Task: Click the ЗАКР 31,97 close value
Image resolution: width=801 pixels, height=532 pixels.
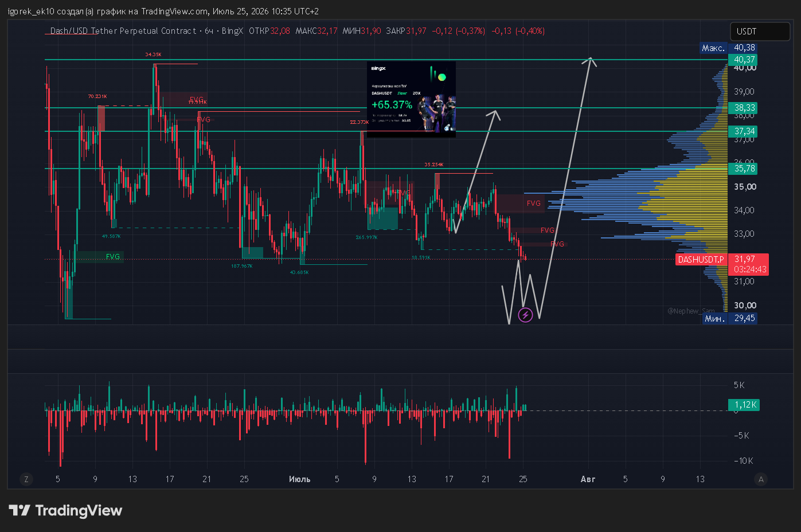Action: [x=407, y=31]
